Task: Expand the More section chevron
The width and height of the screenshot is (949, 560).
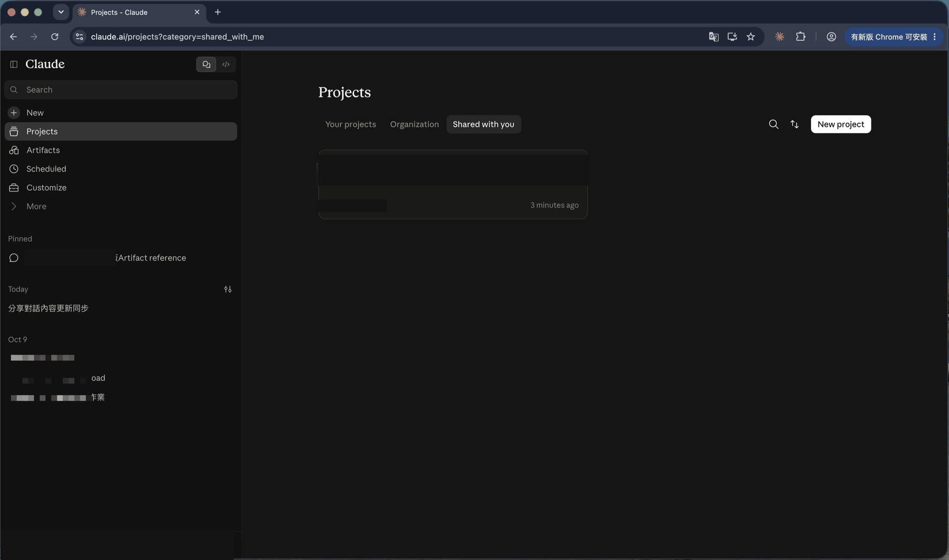Action: tap(14, 206)
